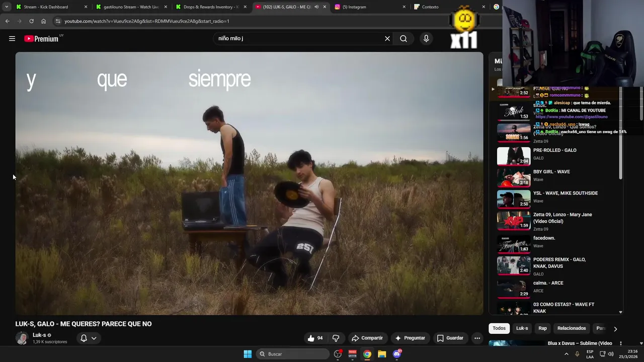Save video with Guardar button

click(x=450, y=338)
